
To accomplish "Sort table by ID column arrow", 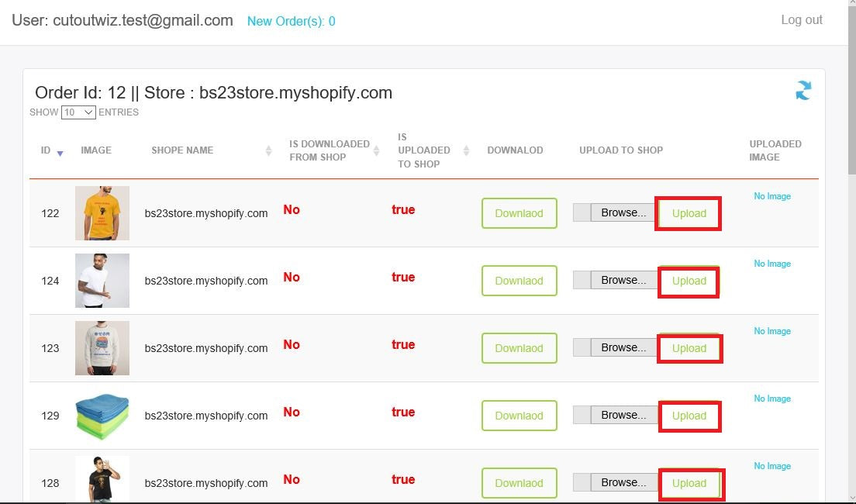I will [x=60, y=153].
